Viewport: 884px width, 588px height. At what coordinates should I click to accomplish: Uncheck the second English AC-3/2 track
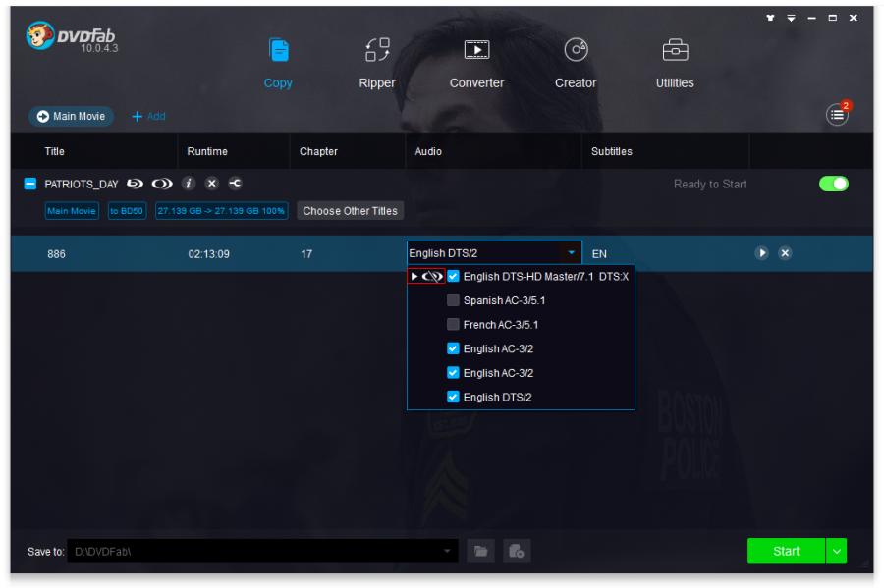[x=453, y=373]
